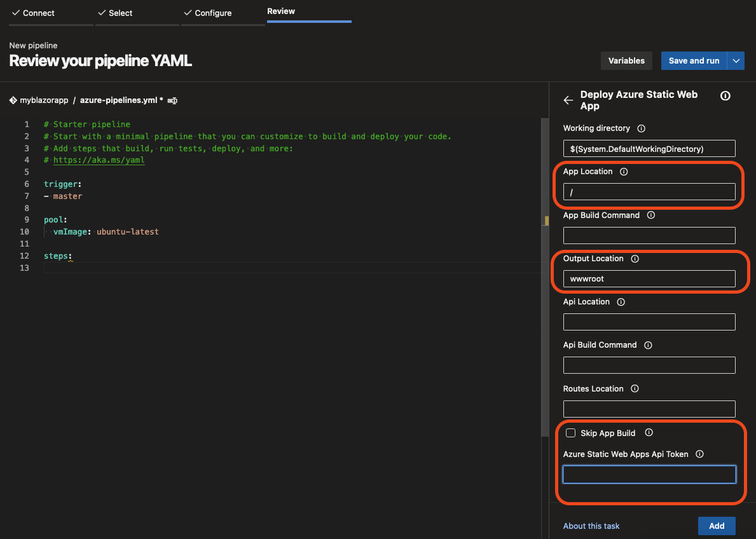Focus the Routes Location input field
The height and width of the screenshot is (539, 756).
pyautogui.click(x=649, y=409)
